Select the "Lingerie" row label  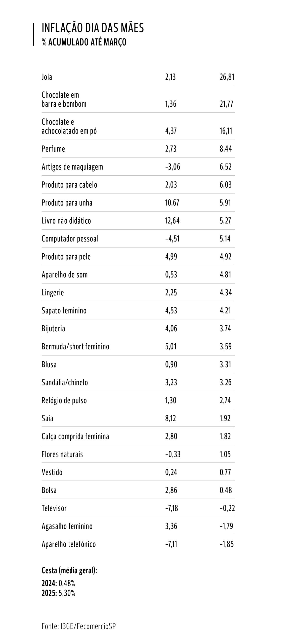coord(53,293)
